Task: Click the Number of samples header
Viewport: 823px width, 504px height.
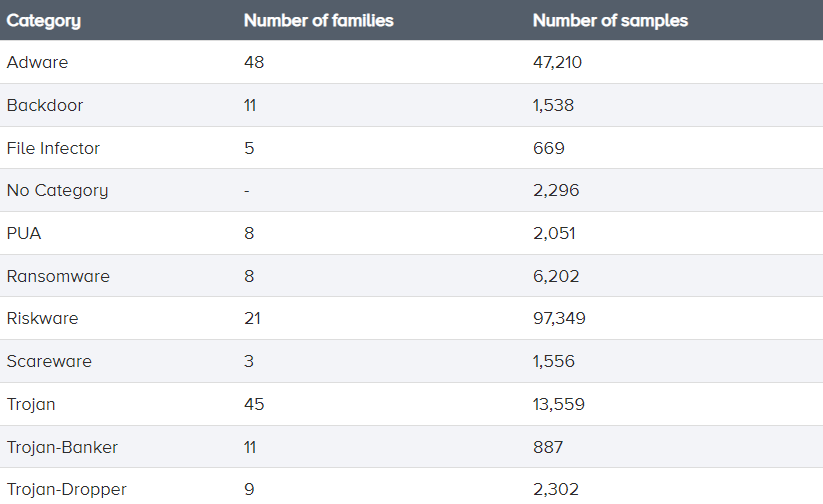Action: coord(610,20)
